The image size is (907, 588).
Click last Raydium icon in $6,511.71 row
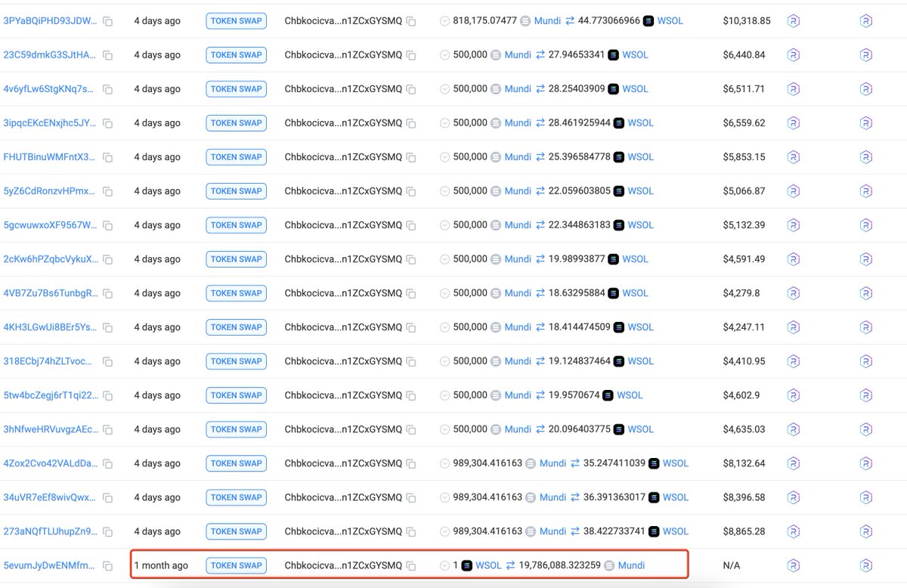866,89
